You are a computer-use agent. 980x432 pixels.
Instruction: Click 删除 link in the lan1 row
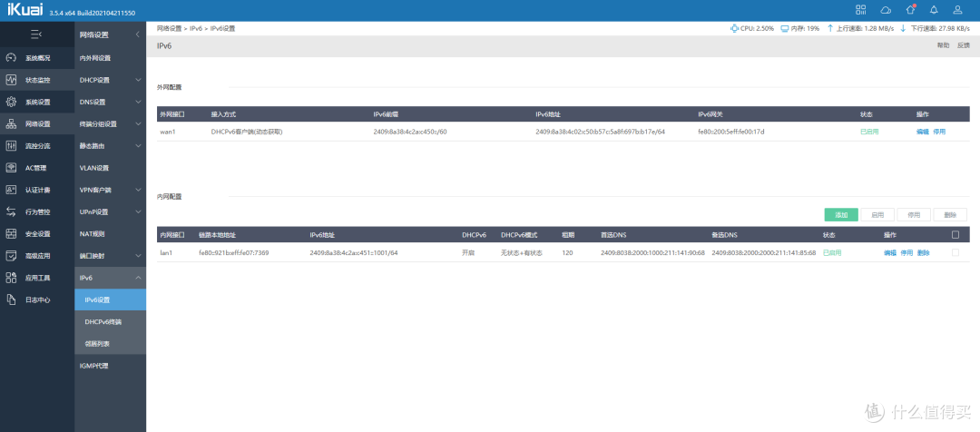pos(923,252)
